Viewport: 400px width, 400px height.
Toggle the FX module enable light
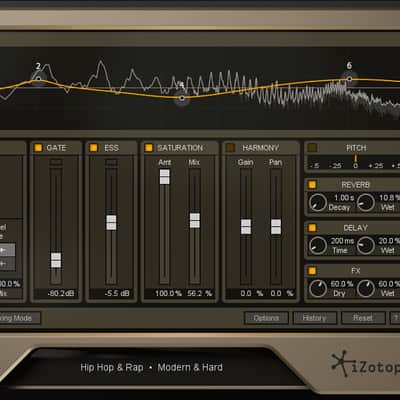[312, 271]
